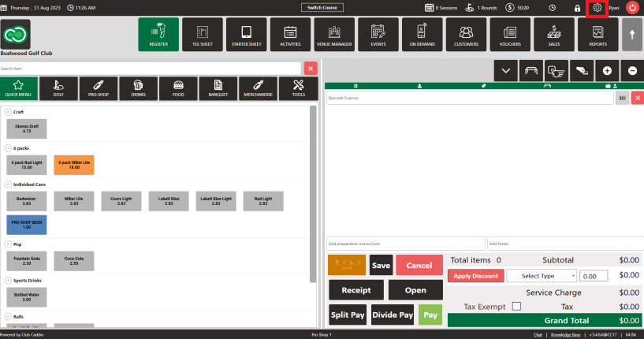644x339 pixels.
Task: Click the Search Item field
Action: click(151, 69)
